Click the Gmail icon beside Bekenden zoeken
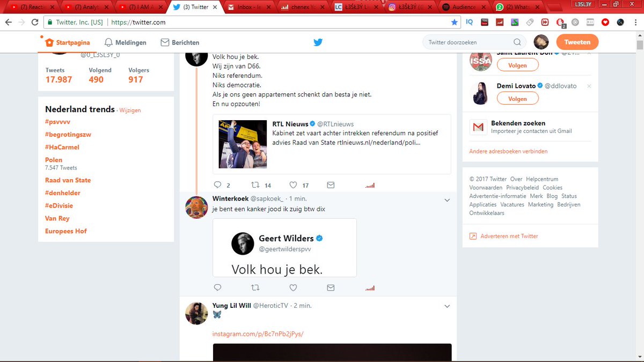 478,127
